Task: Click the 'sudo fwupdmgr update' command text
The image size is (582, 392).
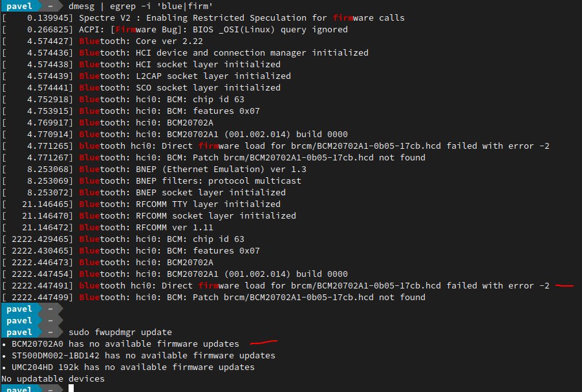Action: [x=120, y=332]
